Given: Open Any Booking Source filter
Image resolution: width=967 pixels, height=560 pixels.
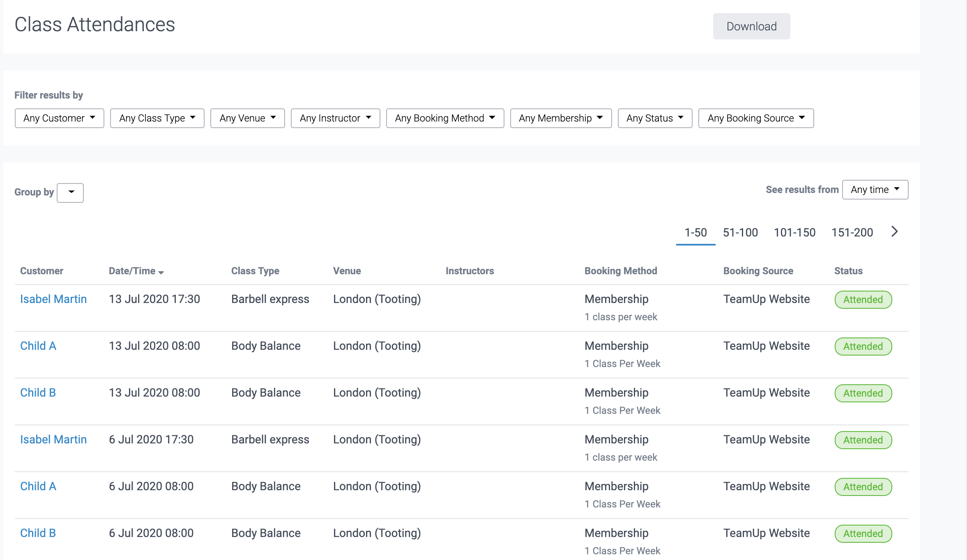Looking at the screenshot, I should [x=756, y=118].
